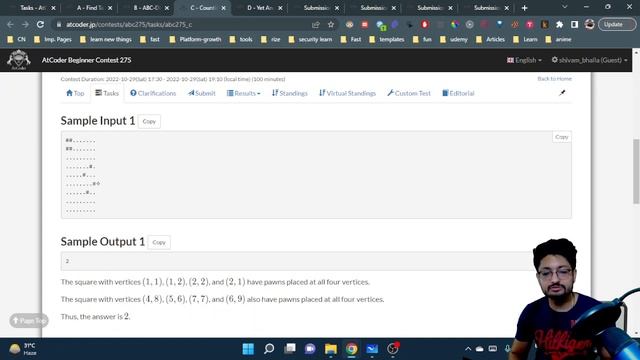Viewport: 640px width, 360px height.
Task: Open the anime bookmarks folder
Action: tap(558, 40)
